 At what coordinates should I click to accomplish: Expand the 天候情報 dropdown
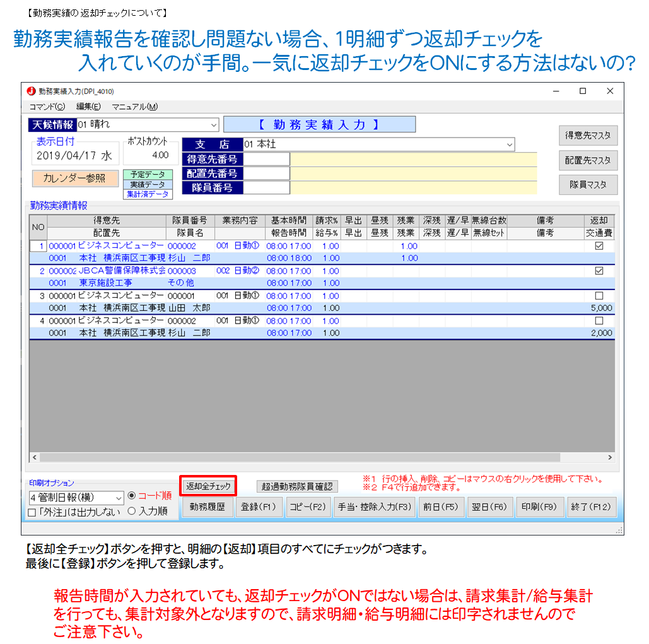213,125
